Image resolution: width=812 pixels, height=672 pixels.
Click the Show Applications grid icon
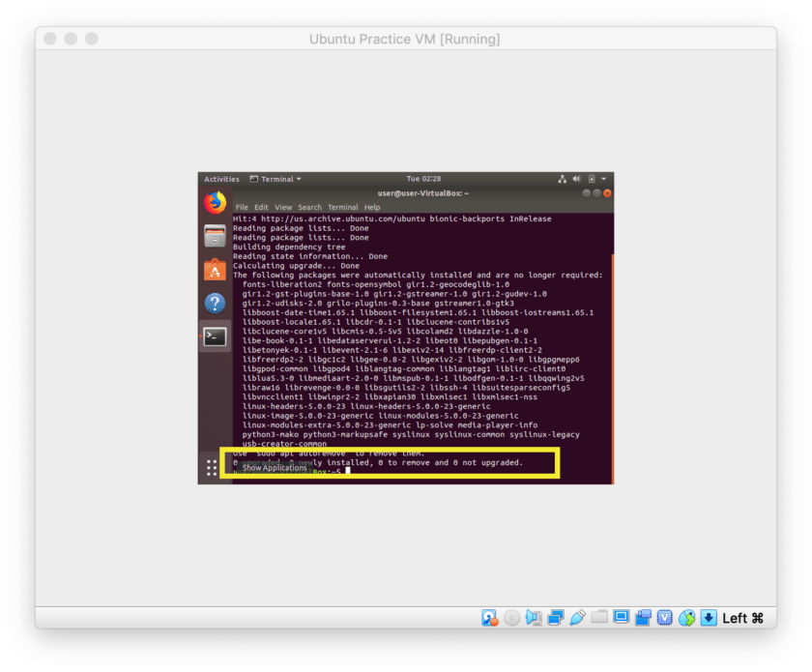tap(212, 467)
